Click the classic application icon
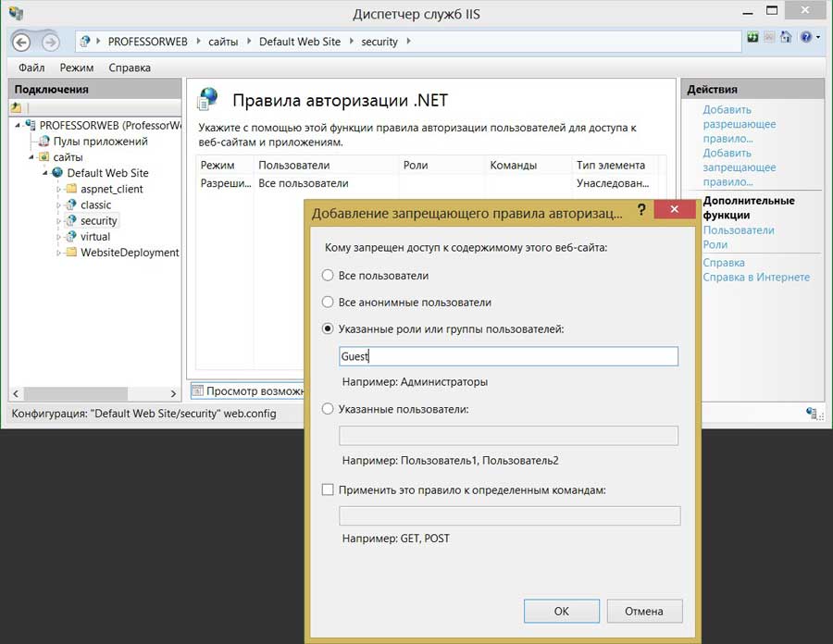The height and width of the screenshot is (644, 833). (x=71, y=204)
